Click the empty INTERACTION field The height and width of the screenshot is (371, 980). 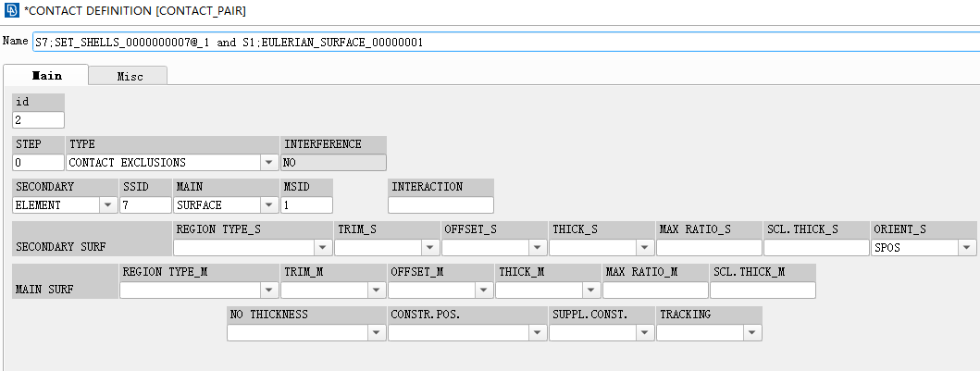pos(440,204)
